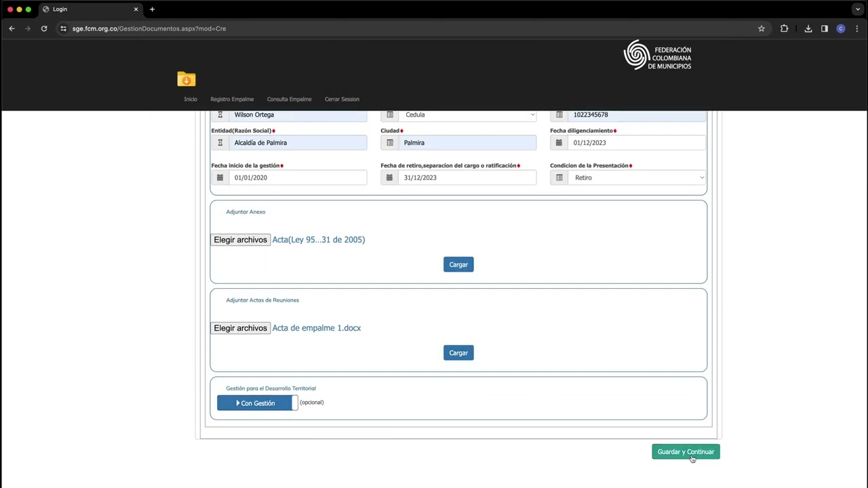Click the Palmira city field
Viewport: 868px width, 488px height.
coord(468,142)
